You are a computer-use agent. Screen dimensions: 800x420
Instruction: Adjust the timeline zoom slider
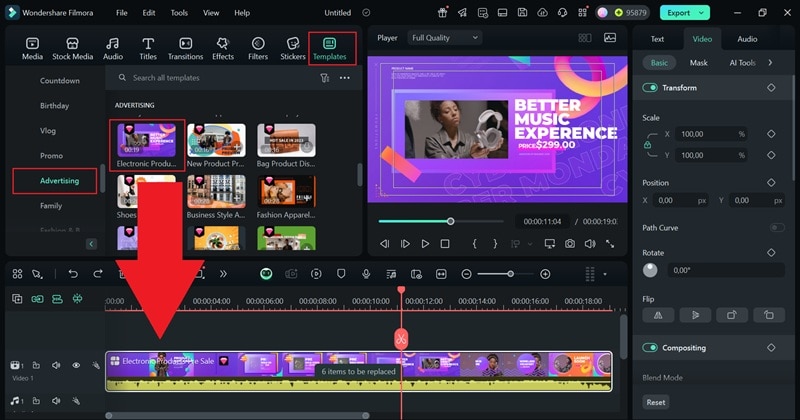click(x=506, y=274)
